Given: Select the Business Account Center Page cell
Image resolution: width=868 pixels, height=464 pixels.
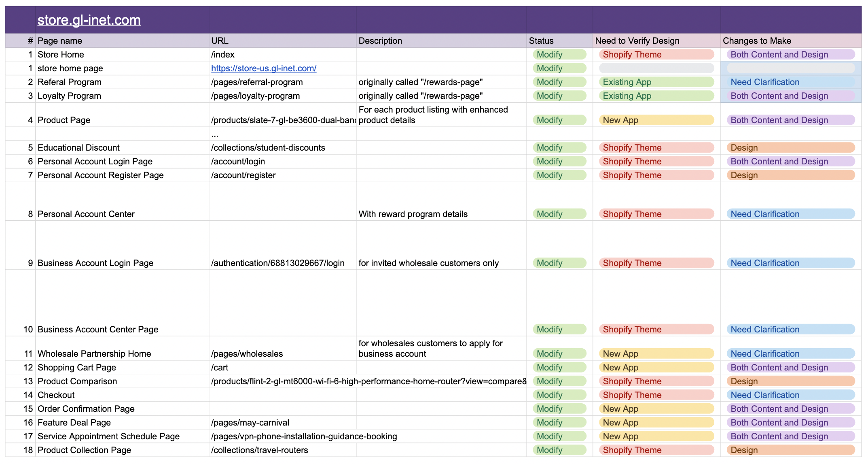Looking at the screenshot, I should [122, 303].
